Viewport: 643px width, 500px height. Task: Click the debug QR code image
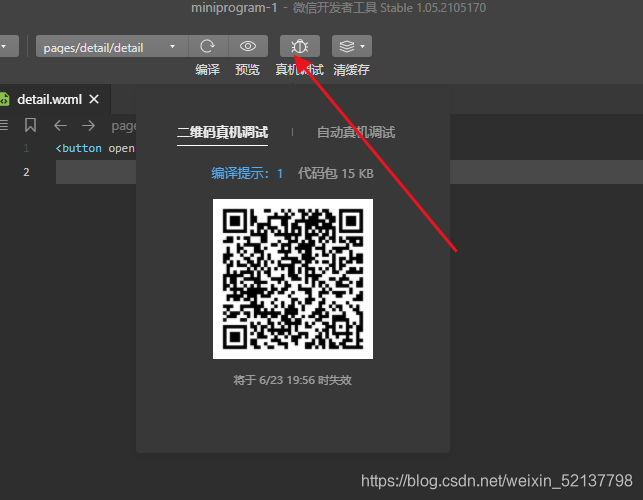coord(293,279)
